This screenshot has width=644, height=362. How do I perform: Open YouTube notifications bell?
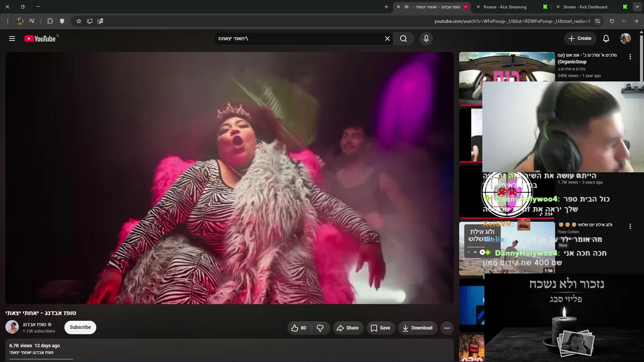click(606, 39)
